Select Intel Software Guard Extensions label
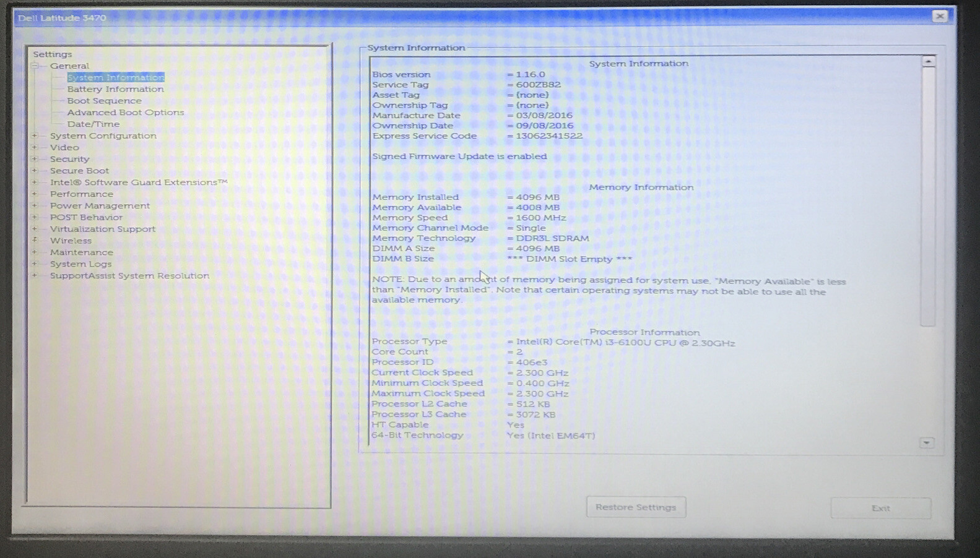This screenshot has height=558, width=980. pos(139,182)
